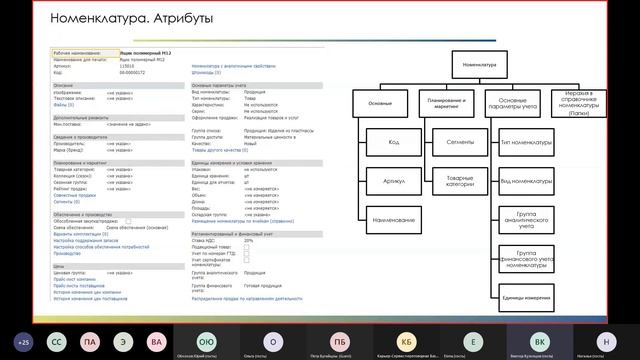Open the Сегменты (0) link
The image size is (640, 360).
67,202
